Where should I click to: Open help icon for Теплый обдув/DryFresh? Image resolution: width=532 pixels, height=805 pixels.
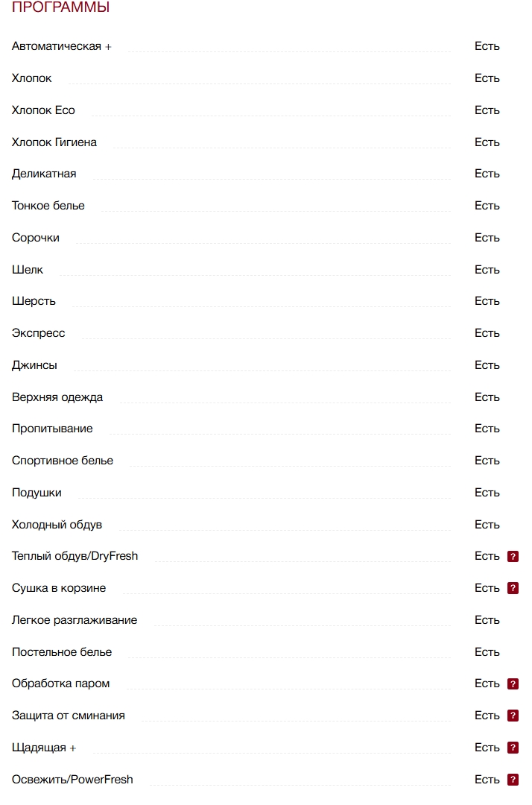(x=513, y=556)
